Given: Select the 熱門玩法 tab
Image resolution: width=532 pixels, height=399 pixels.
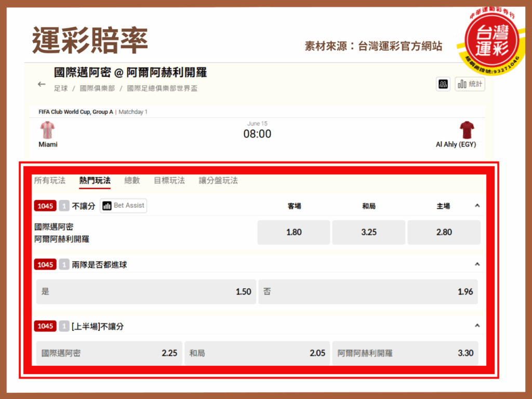Looking at the screenshot, I should coord(95,180).
